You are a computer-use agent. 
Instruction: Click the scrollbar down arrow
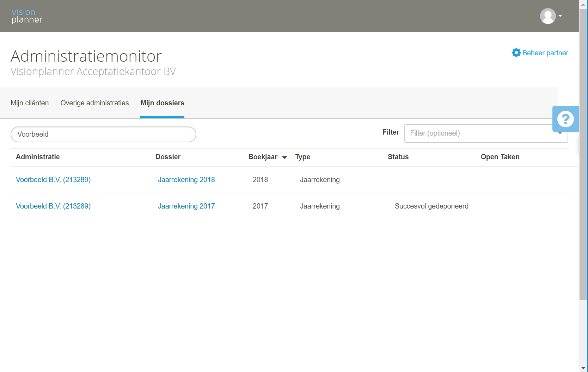click(583, 368)
